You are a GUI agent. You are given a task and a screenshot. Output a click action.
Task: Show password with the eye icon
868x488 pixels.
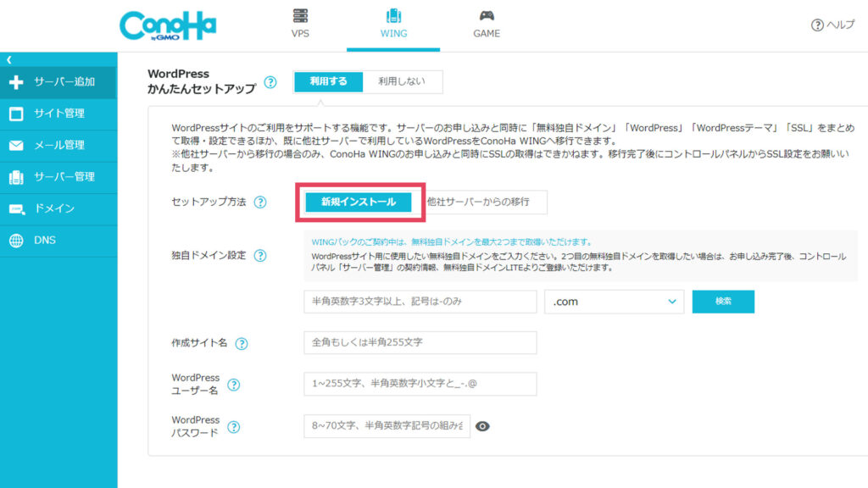482,426
